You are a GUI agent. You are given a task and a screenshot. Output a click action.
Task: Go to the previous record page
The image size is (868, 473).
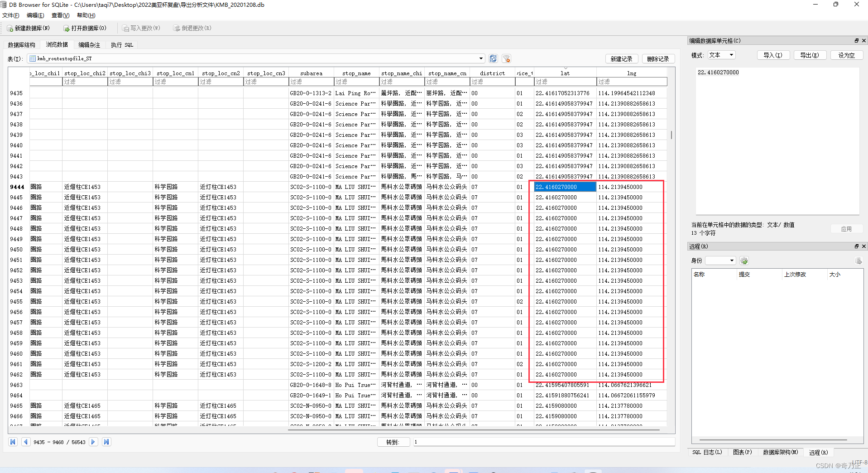click(26, 442)
